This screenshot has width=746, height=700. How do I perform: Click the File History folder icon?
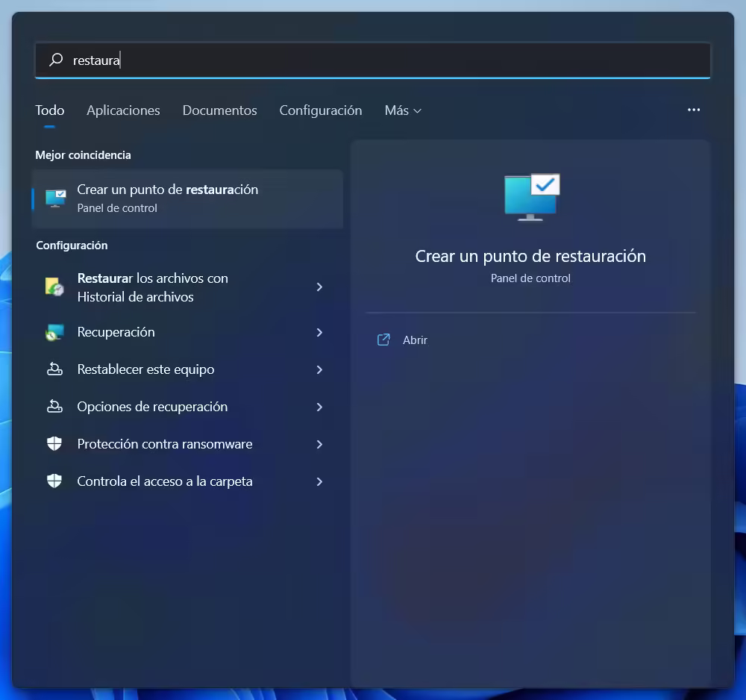click(54, 287)
